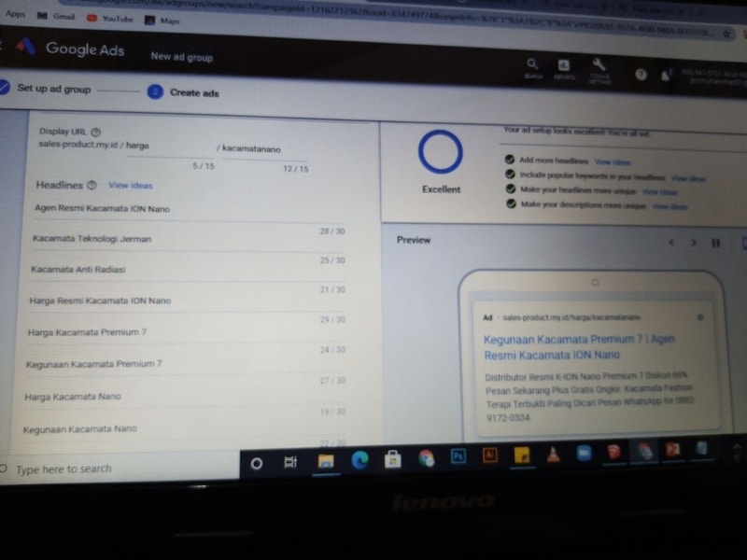Open Tools & Settings wrench icon
Screen dimensions: 747x560
click(599, 65)
